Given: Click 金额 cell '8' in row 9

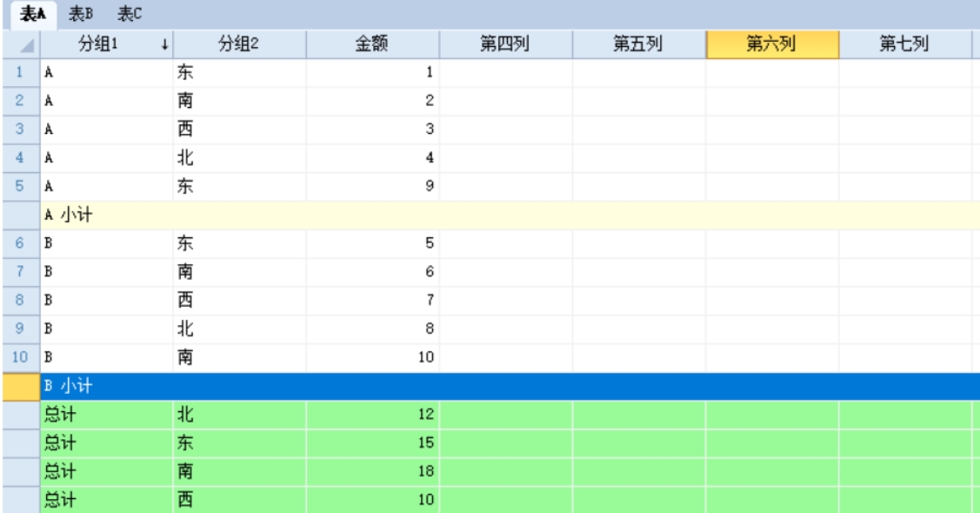Looking at the screenshot, I should click(x=372, y=329).
